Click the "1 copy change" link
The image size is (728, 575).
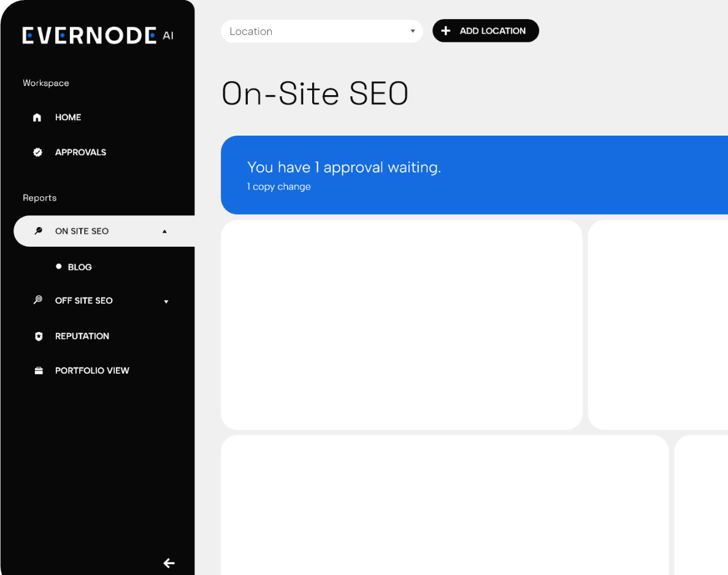279,187
